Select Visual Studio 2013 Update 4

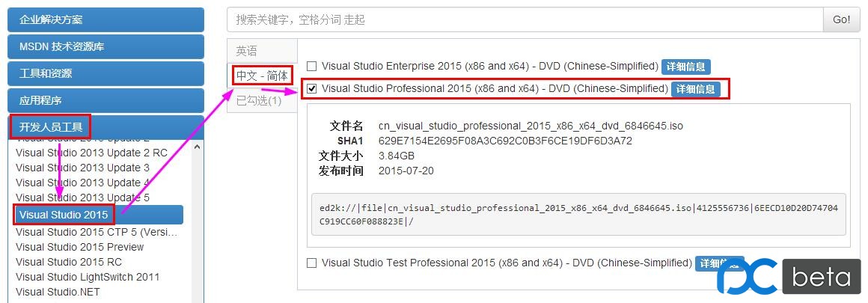point(83,183)
